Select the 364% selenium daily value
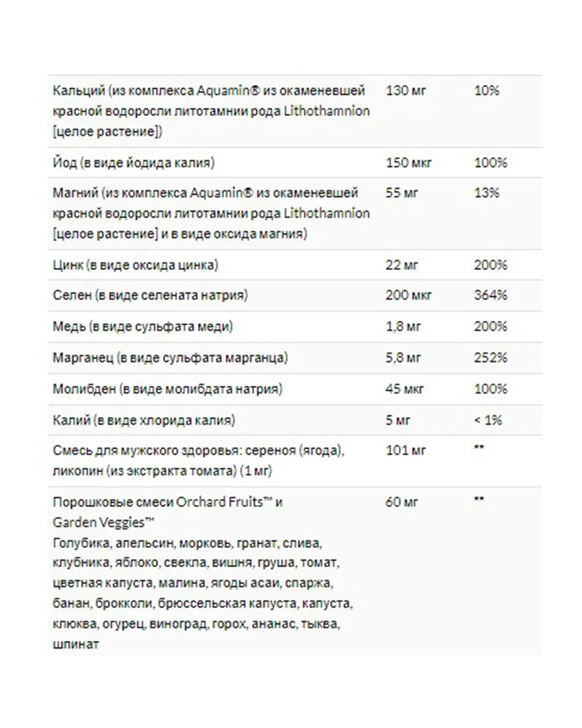Image resolution: width=582 pixels, height=728 pixels. 490,295
